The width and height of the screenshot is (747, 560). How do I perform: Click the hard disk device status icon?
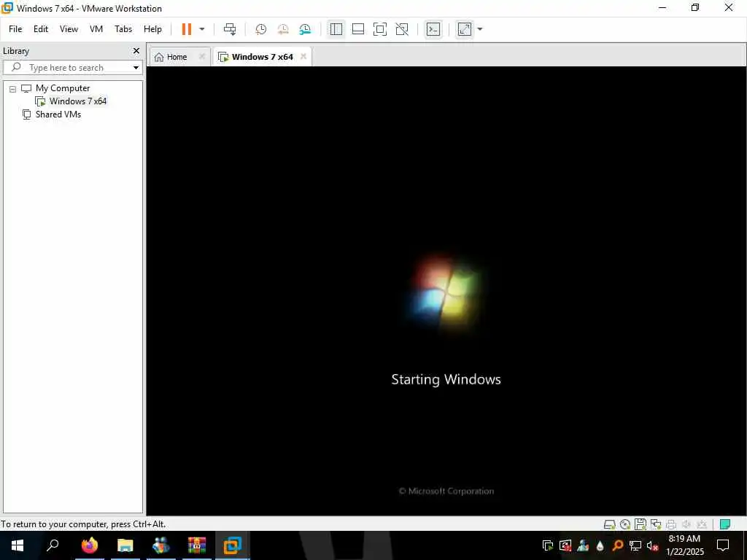tap(609, 524)
